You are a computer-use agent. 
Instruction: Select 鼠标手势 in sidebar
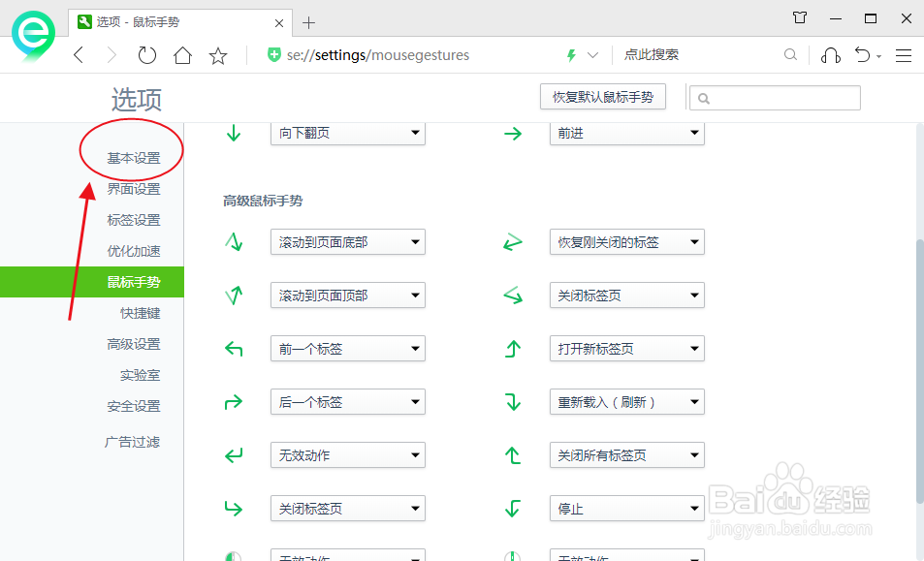point(92,282)
